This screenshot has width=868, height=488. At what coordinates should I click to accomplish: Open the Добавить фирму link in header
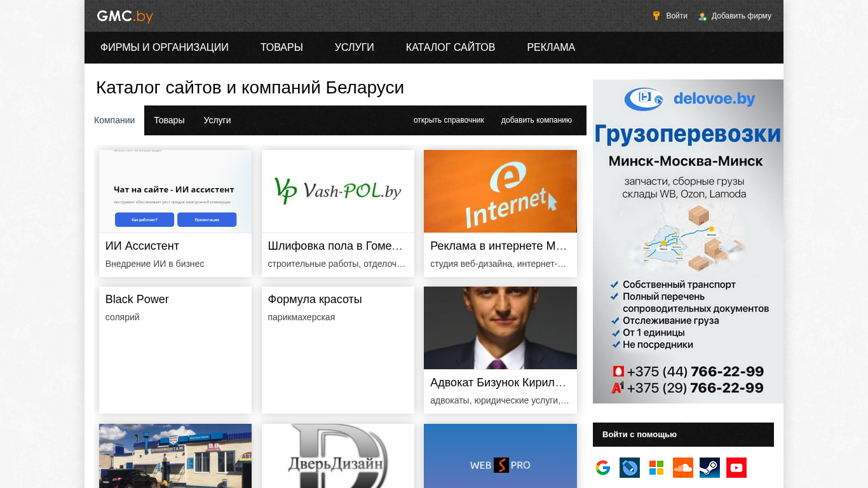[742, 16]
